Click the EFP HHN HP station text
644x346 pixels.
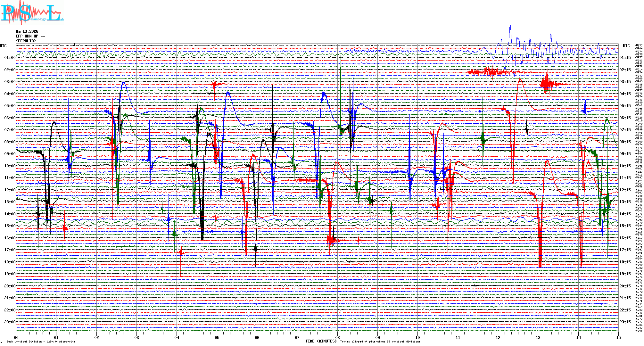[30, 36]
